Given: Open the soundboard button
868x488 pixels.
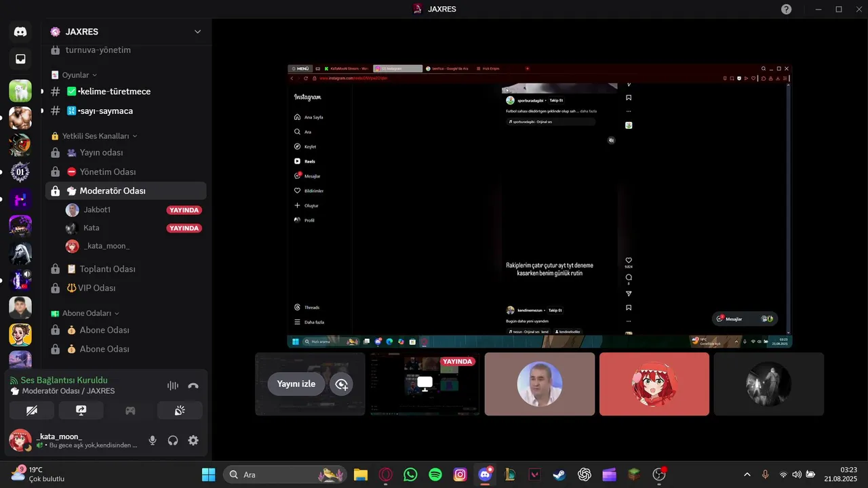Looking at the screenshot, I should (180, 411).
